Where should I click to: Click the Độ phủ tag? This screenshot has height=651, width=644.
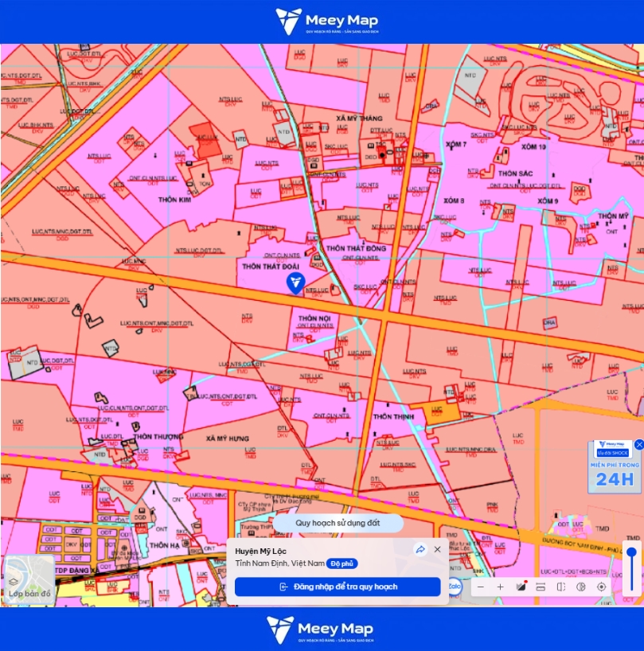tap(342, 563)
